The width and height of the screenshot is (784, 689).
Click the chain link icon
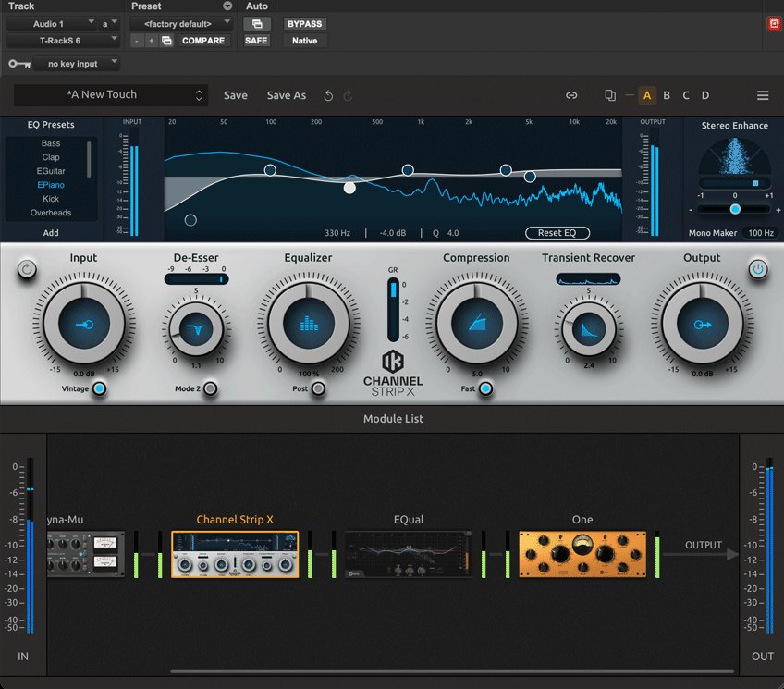click(x=571, y=95)
